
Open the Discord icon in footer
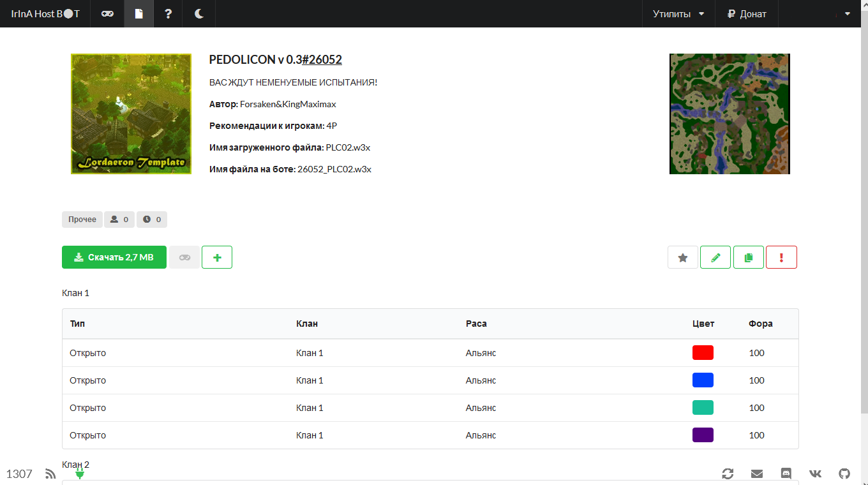(786, 474)
